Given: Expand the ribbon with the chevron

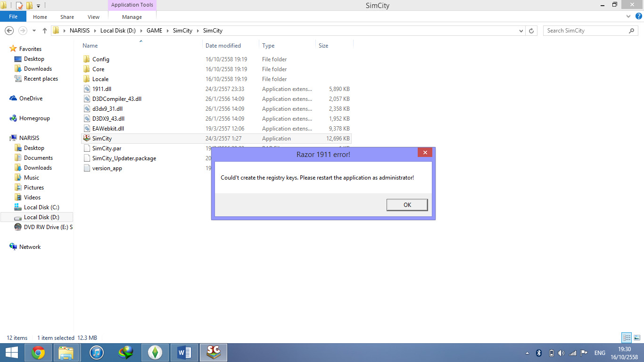Looking at the screenshot, I should click(x=628, y=16).
